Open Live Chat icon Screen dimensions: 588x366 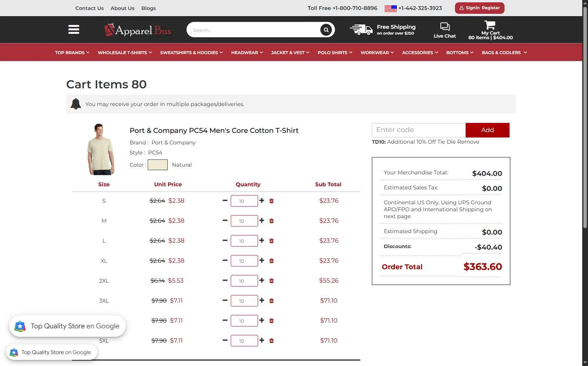[445, 26]
